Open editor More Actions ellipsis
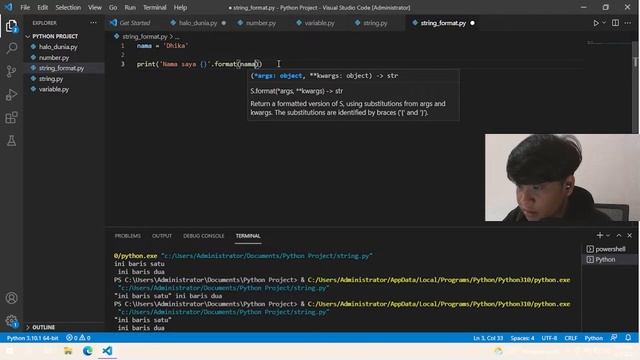This screenshot has width=640, height=360. tap(628, 23)
